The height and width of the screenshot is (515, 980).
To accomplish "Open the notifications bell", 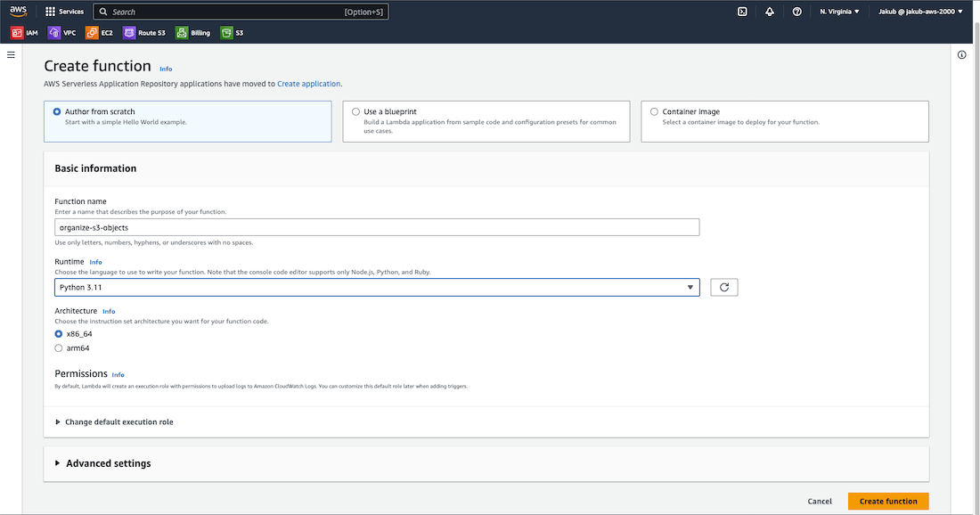I will 770,12.
